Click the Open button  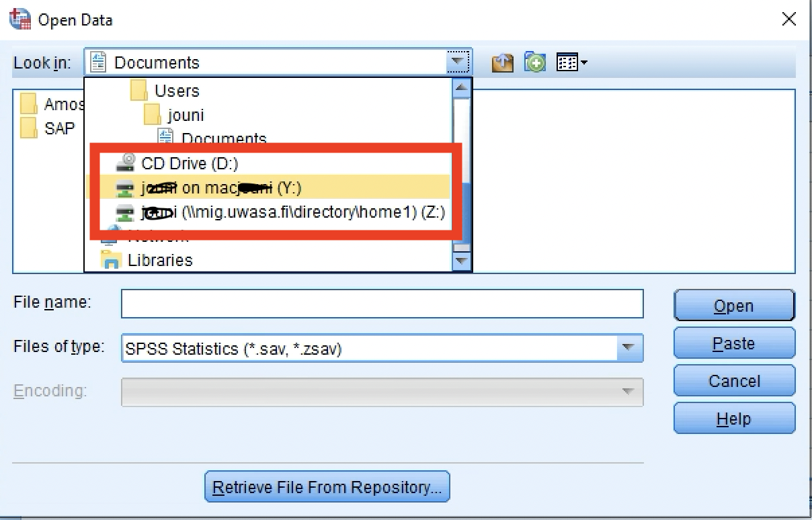(734, 306)
